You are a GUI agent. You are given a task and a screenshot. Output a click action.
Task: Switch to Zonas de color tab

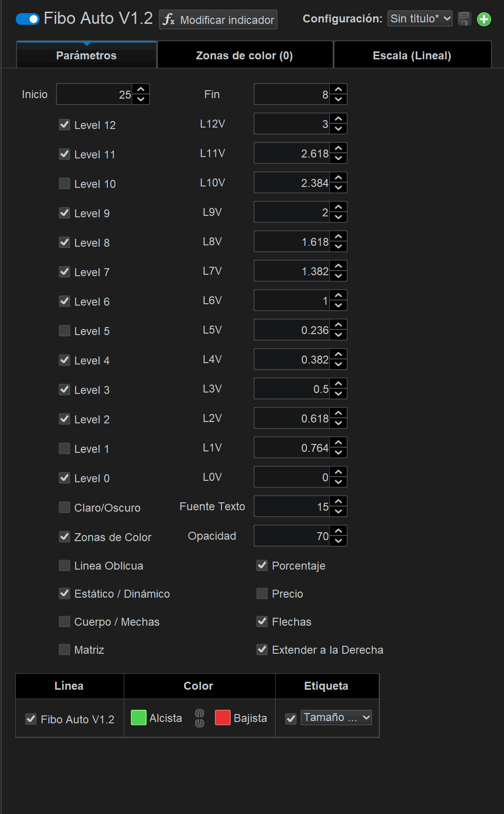click(244, 56)
